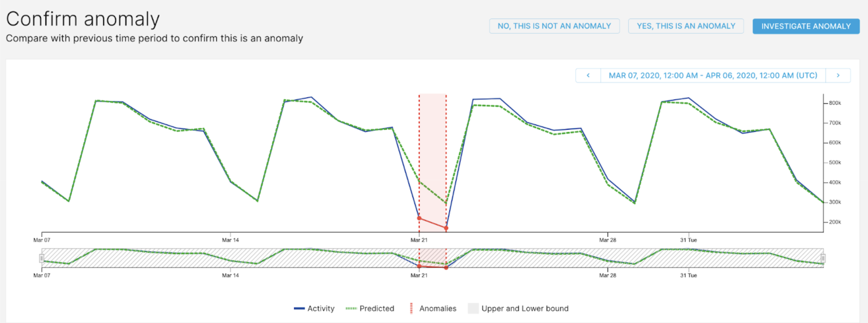Image resolution: width=868 pixels, height=323 pixels.
Task: Toggle Activity series in legend
Action: [314, 309]
